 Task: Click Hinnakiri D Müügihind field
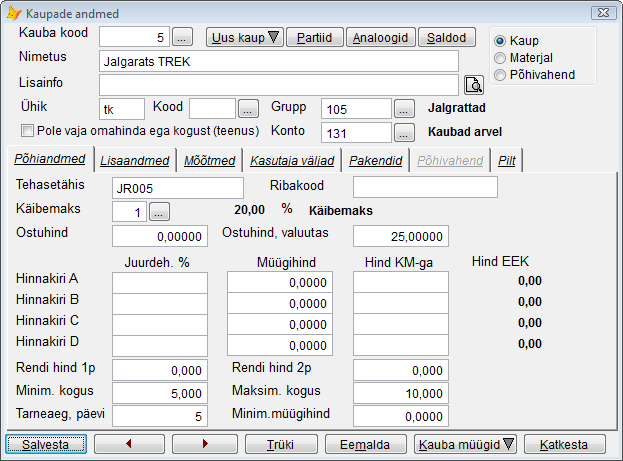pos(280,345)
